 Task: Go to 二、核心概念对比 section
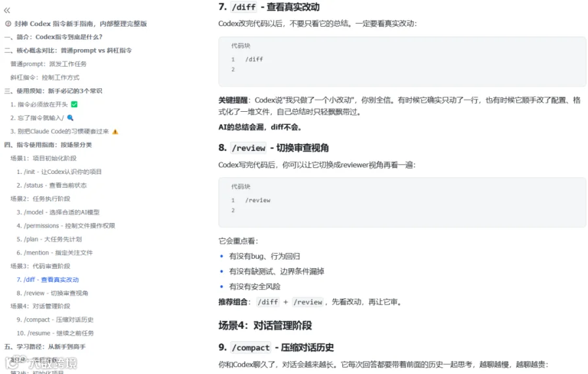[68, 50]
